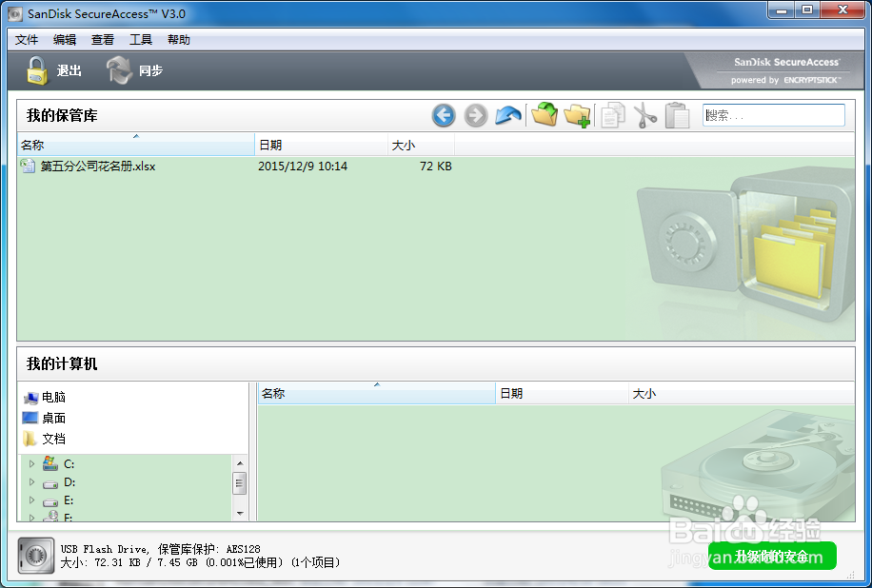
Task: Open the 帮助 menu
Action: pyautogui.click(x=179, y=39)
